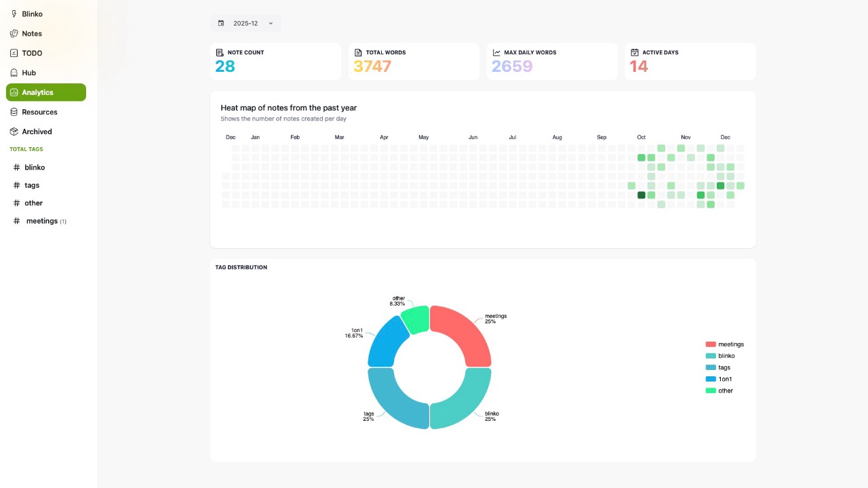Screen dimensions: 868x488
Task: Open the Notes section icon
Action: point(14,33)
